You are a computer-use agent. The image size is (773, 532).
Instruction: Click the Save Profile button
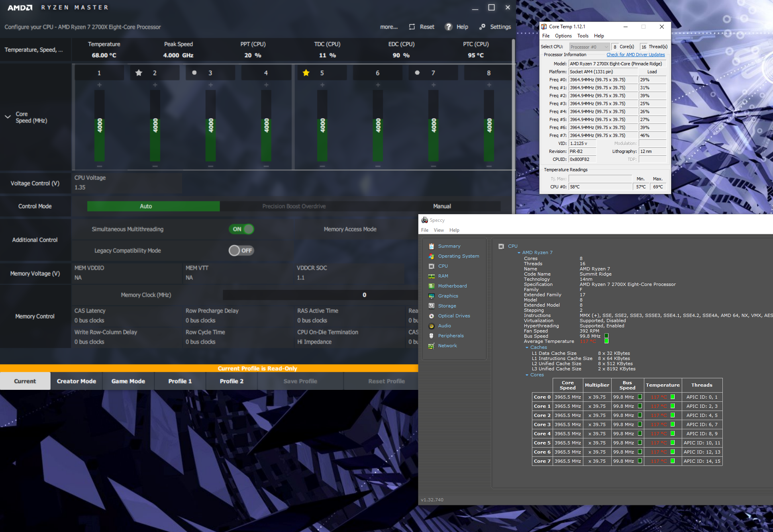[300, 381]
